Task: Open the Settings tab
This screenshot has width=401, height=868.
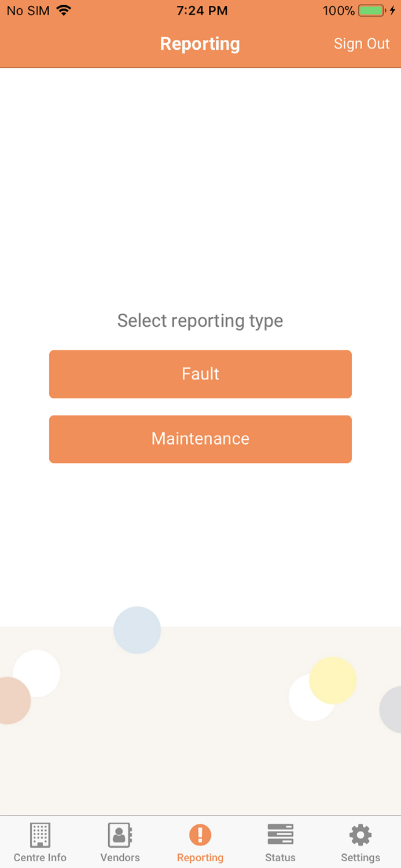Action: click(360, 842)
